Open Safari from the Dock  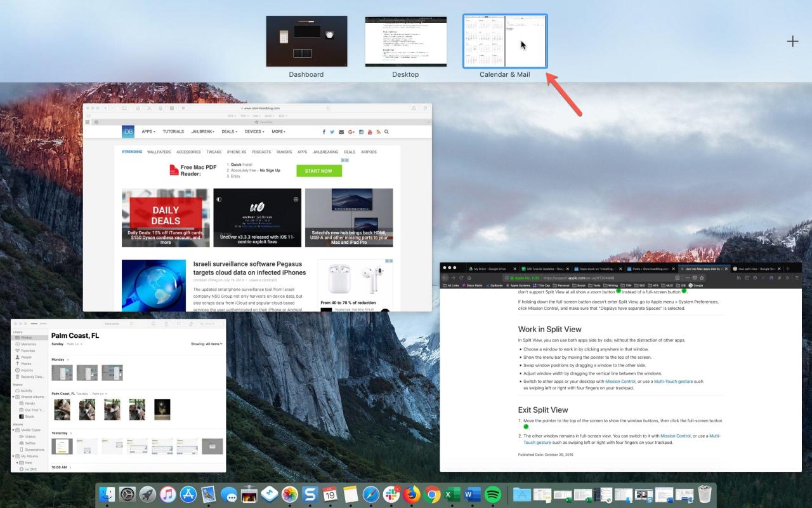(371, 495)
